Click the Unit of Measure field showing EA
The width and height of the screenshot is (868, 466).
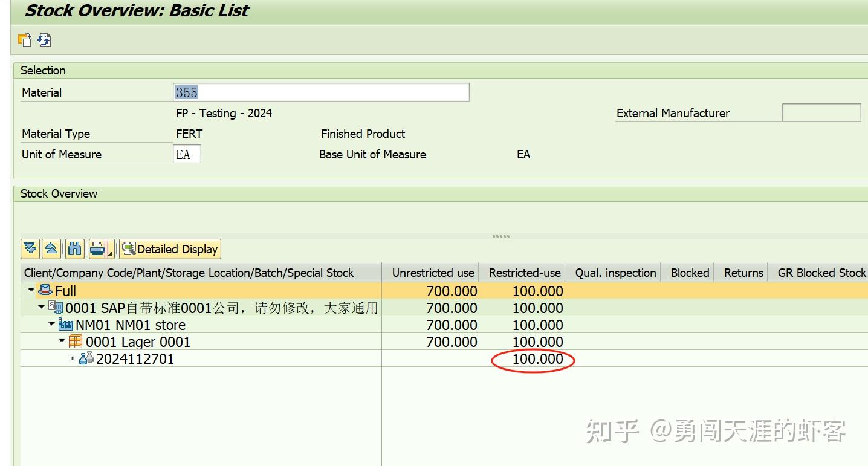pos(186,154)
